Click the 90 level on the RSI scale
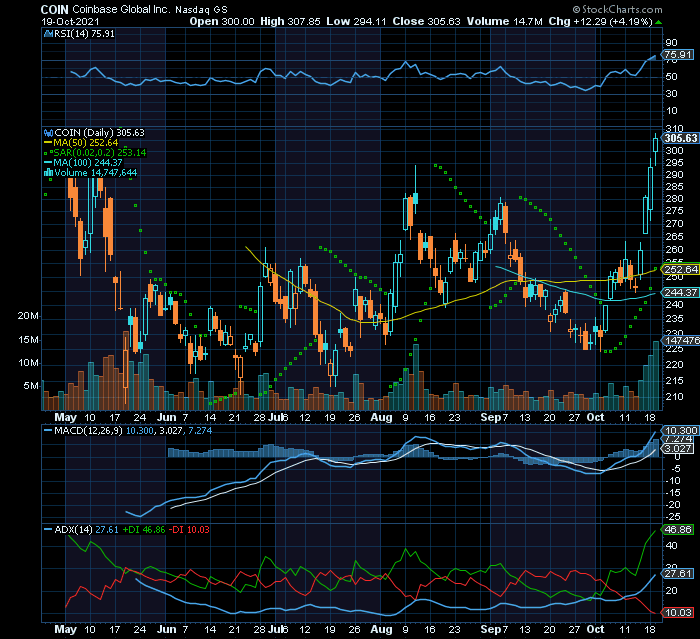The width and height of the screenshot is (700, 639). [671, 43]
